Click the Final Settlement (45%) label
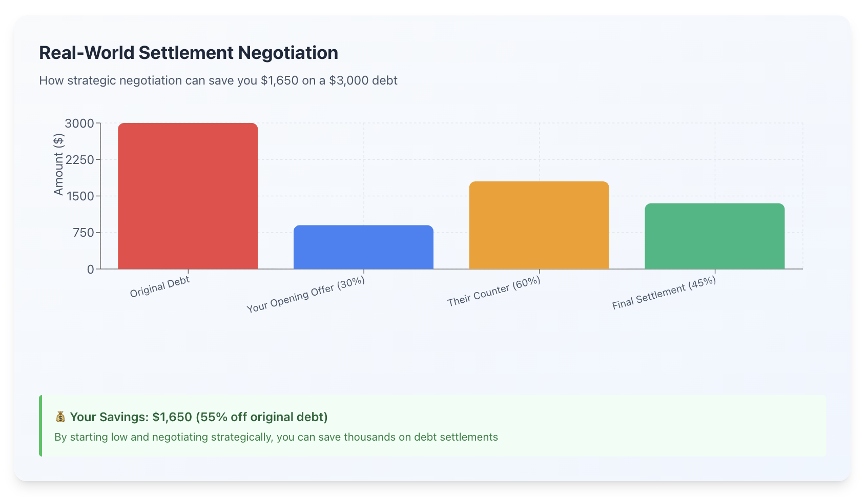The image size is (868, 497). tap(664, 293)
